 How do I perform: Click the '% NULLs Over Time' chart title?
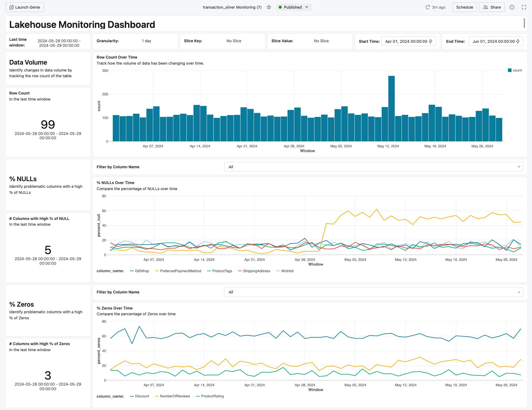(x=115, y=183)
